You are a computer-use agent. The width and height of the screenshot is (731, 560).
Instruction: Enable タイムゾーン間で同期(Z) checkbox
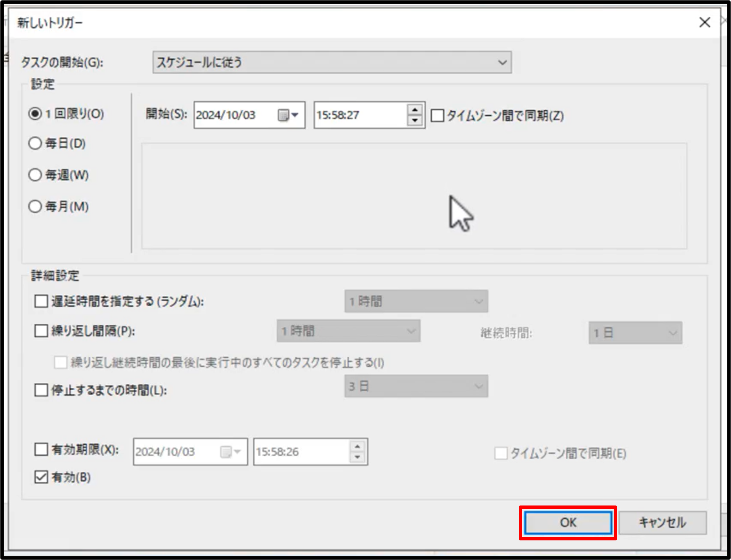tap(437, 116)
